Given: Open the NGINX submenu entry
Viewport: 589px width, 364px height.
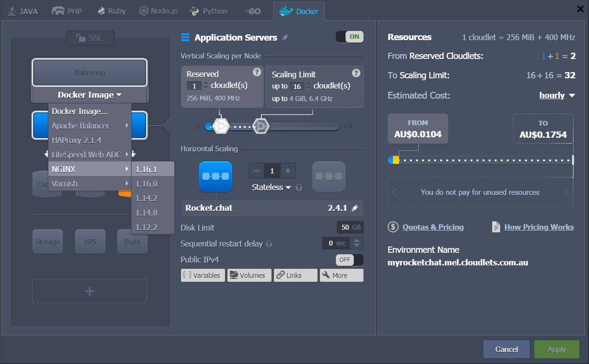Looking at the screenshot, I should [90, 169].
